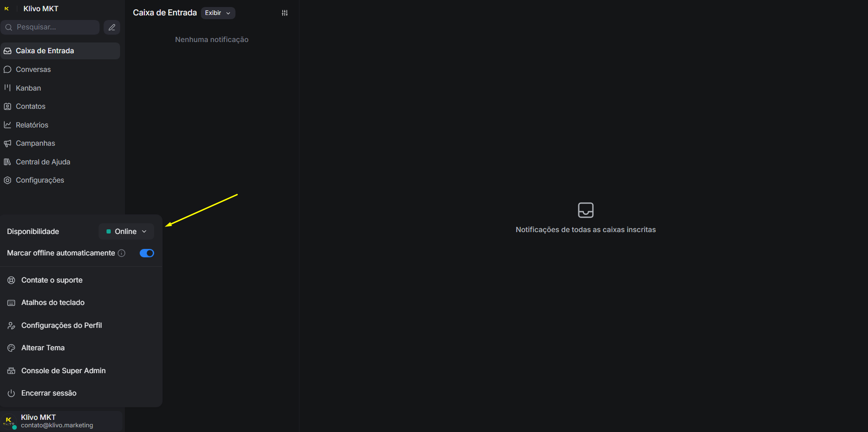Click the Contatos address book icon

pos(7,106)
